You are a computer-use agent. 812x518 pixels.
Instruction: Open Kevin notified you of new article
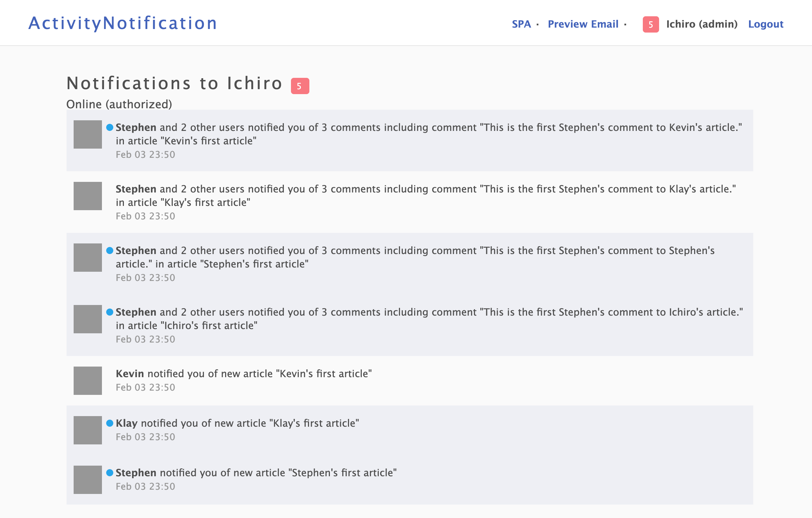coord(244,374)
